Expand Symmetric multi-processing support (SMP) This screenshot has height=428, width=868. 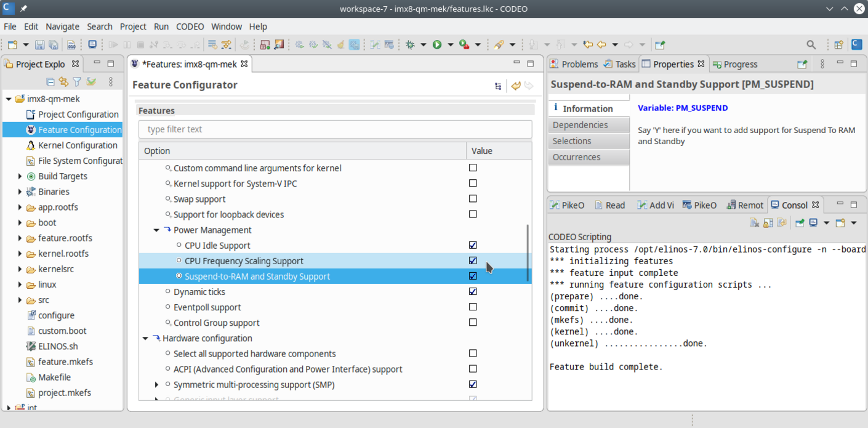156,384
